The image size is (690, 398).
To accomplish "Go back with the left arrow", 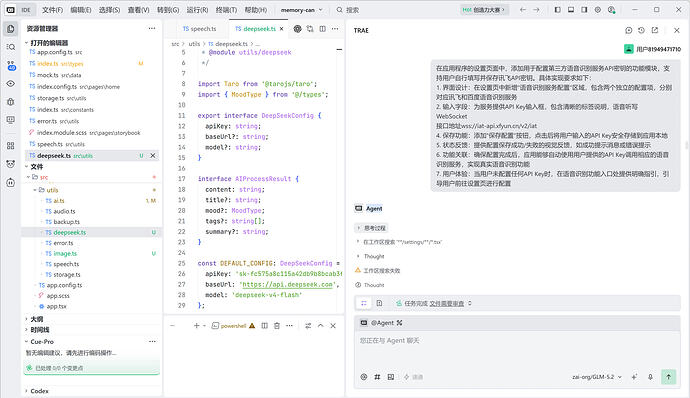I will [523, 10].
